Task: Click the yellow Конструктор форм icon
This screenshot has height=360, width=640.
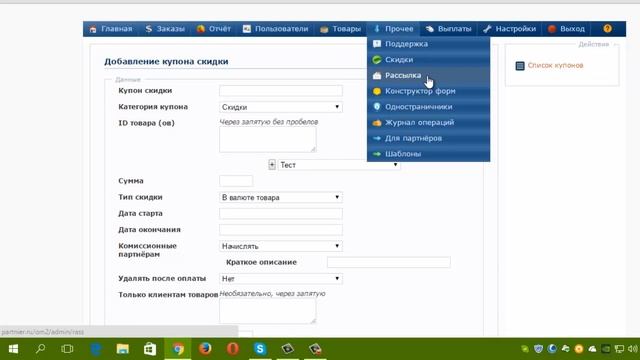Action: point(377,91)
